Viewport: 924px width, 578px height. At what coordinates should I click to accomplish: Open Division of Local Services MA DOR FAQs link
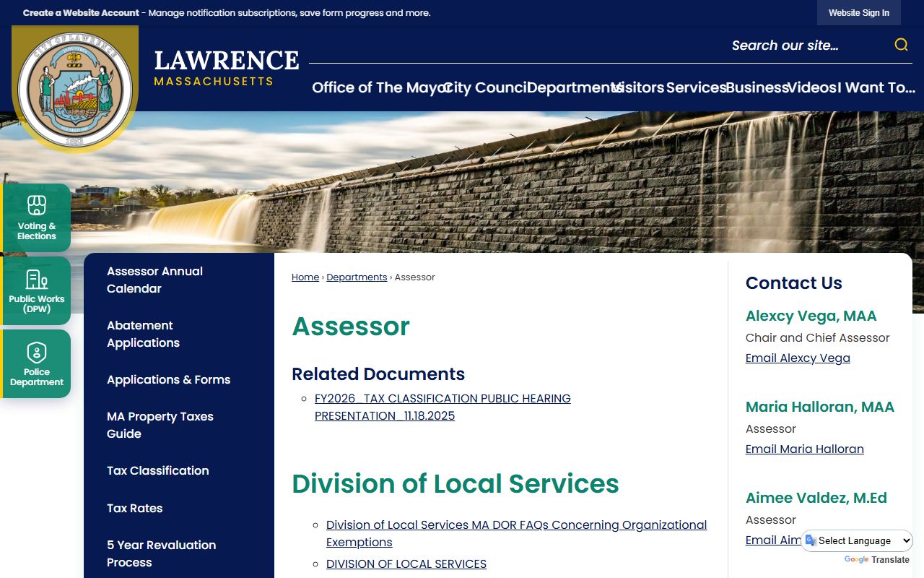pyautogui.click(x=516, y=533)
